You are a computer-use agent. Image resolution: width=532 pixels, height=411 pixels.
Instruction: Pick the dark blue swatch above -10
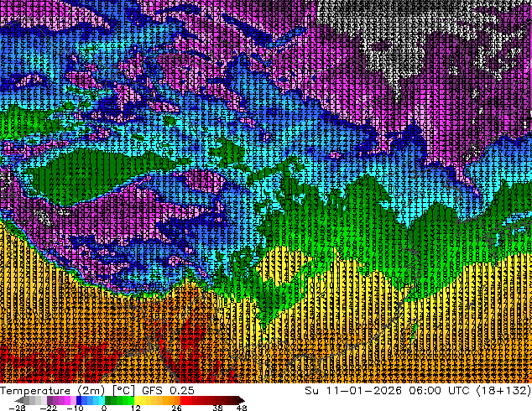tap(79, 400)
